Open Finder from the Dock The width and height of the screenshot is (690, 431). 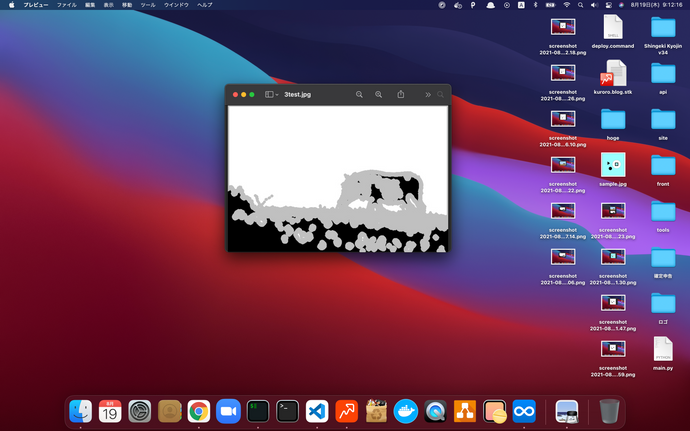click(x=81, y=411)
